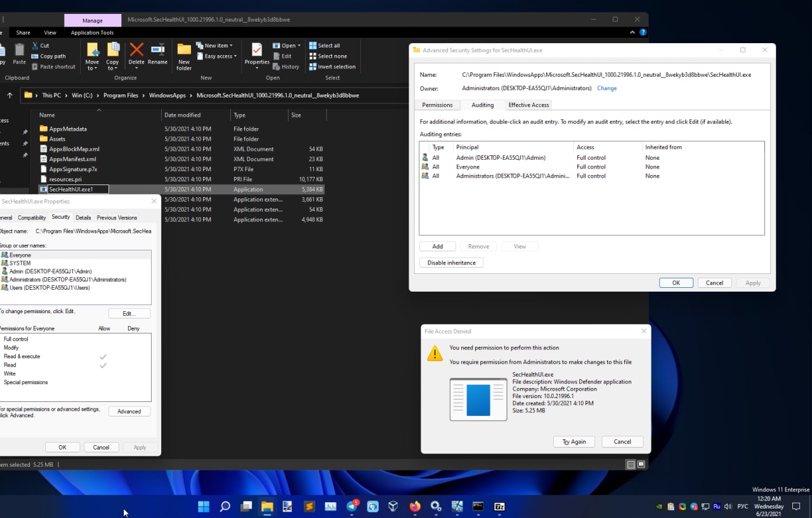Open the Application Tools ribbon tab

[93, 32]
